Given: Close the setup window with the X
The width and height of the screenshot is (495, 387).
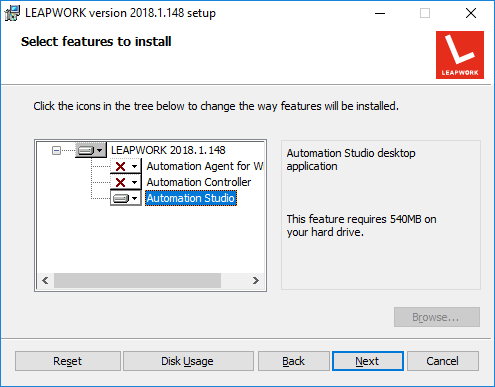Looking at the screenshot, I should click(471, 13).
